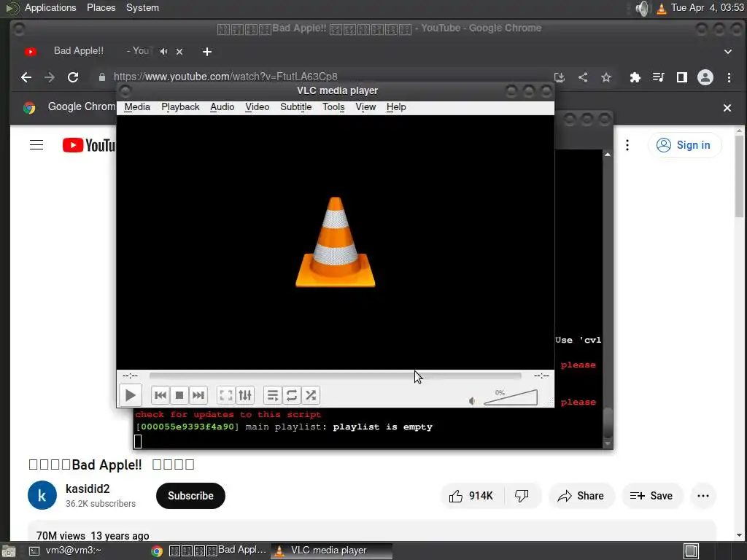This screenshot has width=747, height=560.
Task: Open Chrome profile avatar
Action: [705, 77]
